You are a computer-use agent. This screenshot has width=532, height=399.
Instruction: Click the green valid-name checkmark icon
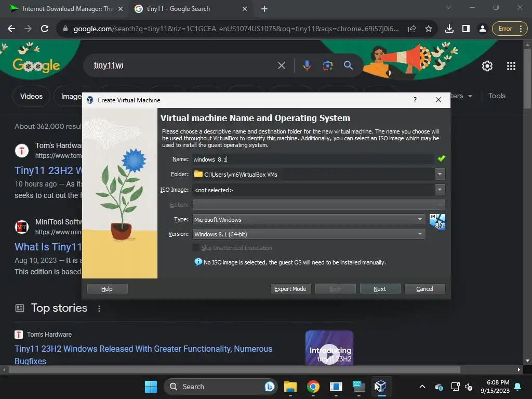coord(442,158)
